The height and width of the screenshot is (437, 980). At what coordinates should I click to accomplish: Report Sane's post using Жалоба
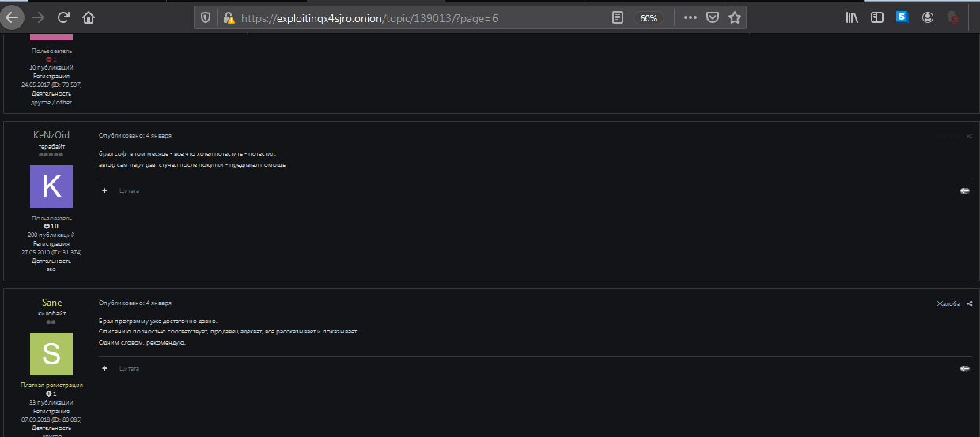pos(948,303)
